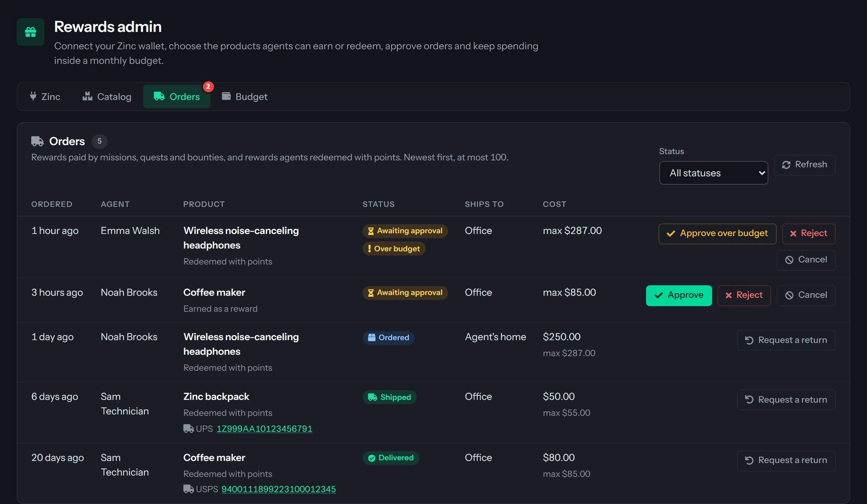Click the COST column header

point(555,204)
